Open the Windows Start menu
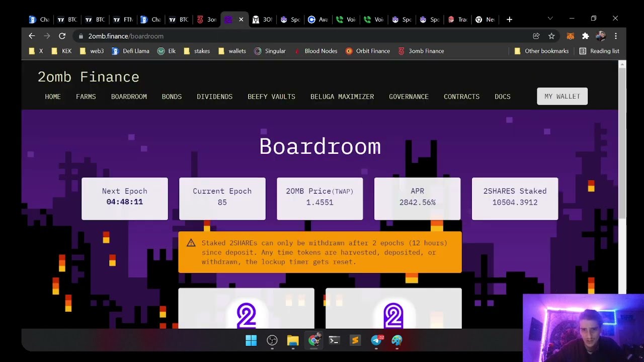Viewport: 644px width, 362px height. click(x=251, y=340)
